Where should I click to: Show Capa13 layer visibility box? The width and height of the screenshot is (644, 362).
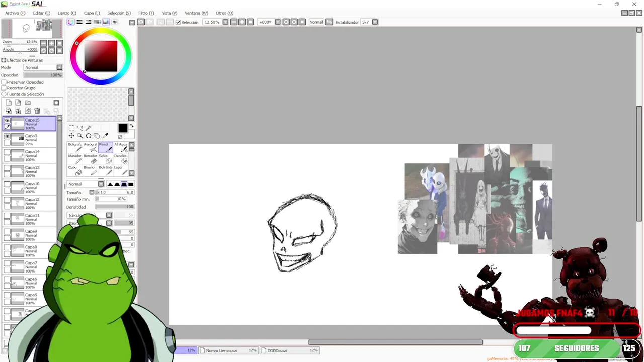click(x=7, y=168)
